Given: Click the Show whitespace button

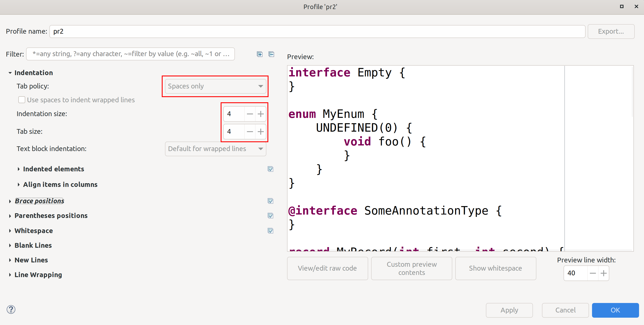Looking at the screenshot, I should (495, 268).
